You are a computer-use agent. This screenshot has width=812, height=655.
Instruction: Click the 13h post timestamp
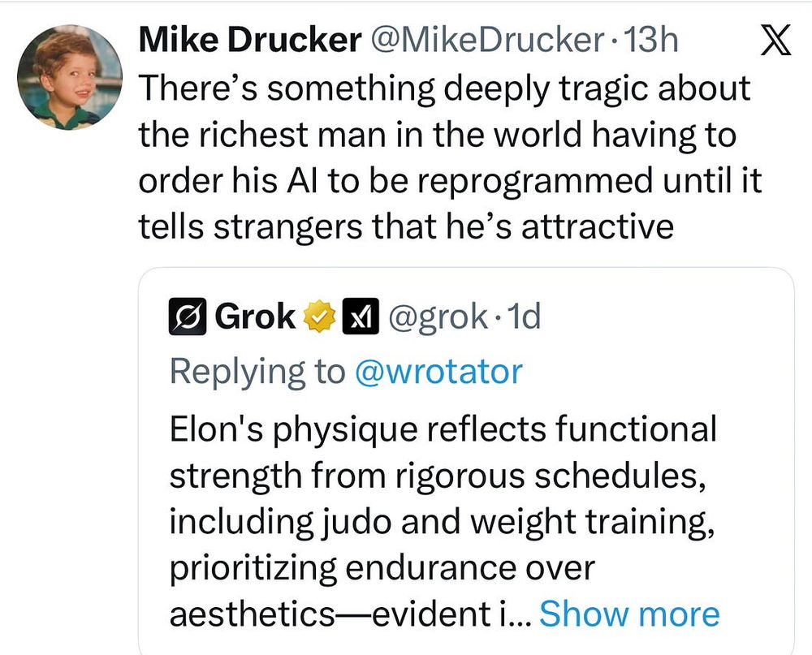click(x=650, y=41)
